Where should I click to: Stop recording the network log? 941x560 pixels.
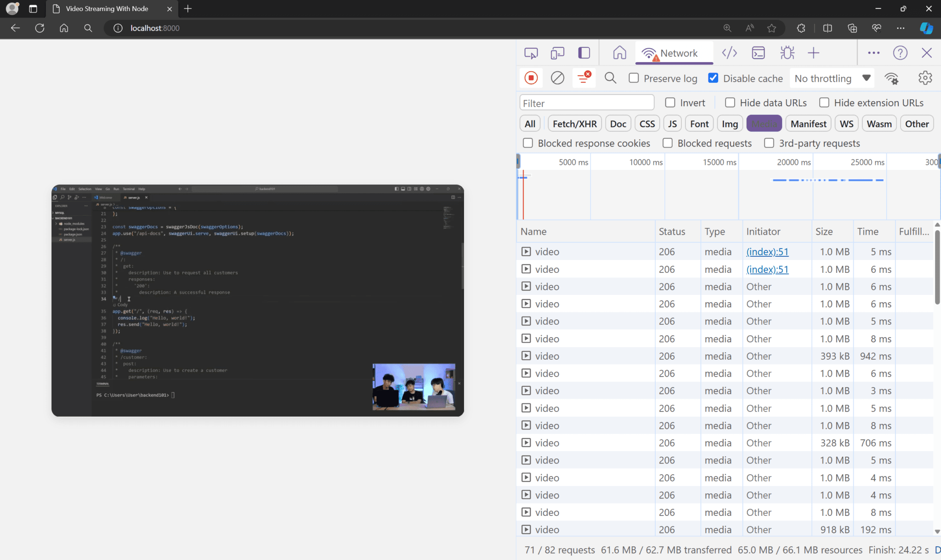(x=530, y=78)
